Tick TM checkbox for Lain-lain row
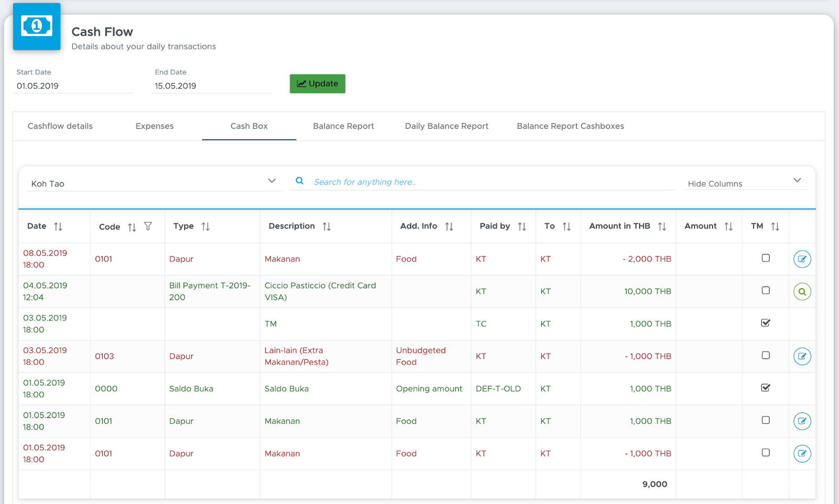Image resolution: width=839 pixels, height=504 pixels. [766, 355]
